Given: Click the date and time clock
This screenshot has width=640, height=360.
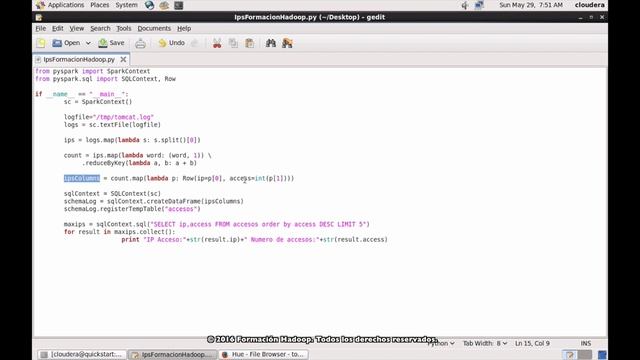Looking at the screenshot, I should coord(531,5).
